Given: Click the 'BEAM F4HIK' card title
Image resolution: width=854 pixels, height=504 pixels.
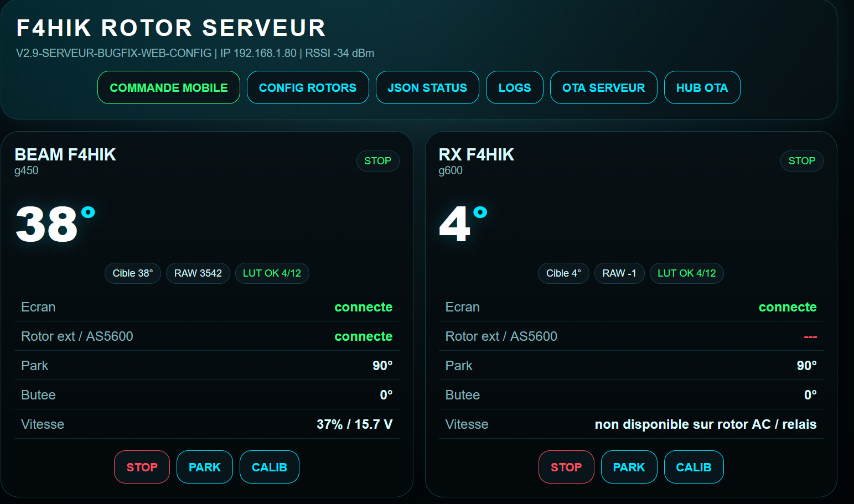Looking at the screenshot, I should point(65,154).
